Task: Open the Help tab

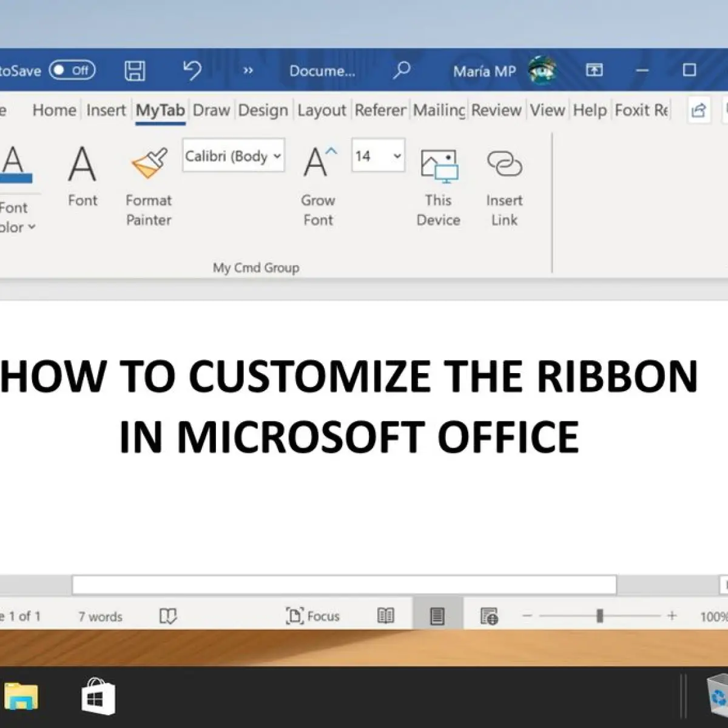Action: pyautogui.click(x=590, y=110)
